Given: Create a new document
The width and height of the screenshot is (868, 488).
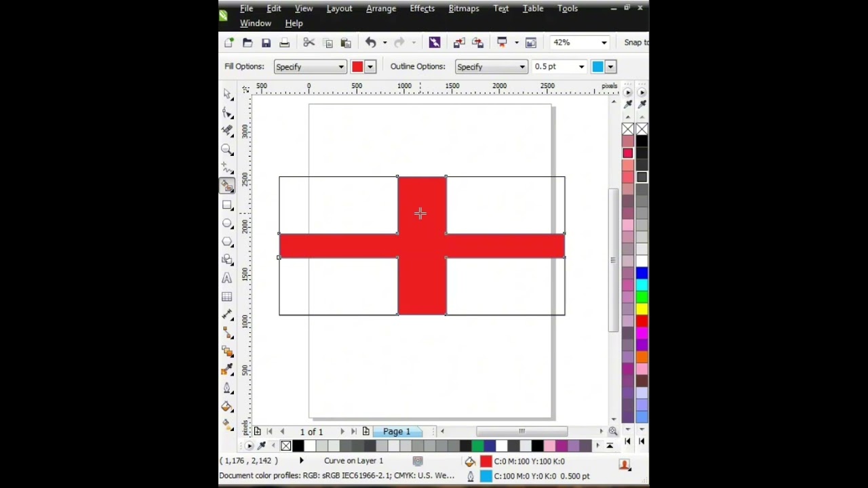Looking at the screenshot, I should (229, 43).
